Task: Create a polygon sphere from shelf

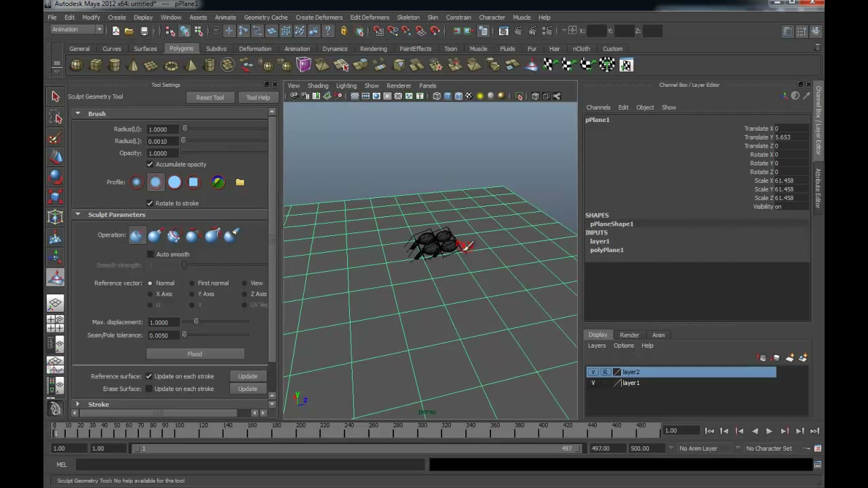Action: (x=77, y=65)
